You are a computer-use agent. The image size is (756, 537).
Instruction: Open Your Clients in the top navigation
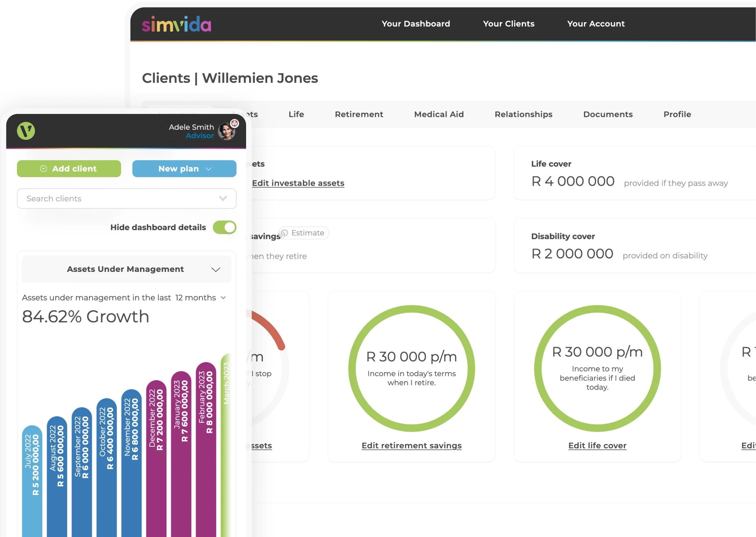509,24
